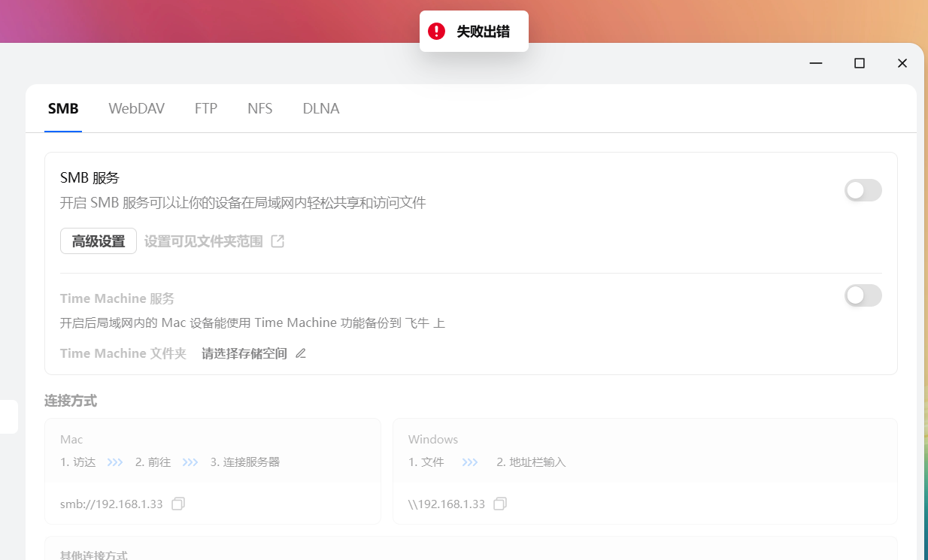The image size is (928, 560).
Task: Open the FTP settings tab
Action: [x=205, y=108]
